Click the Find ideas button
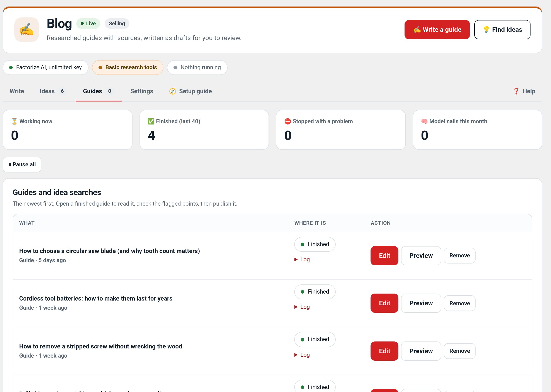This screenshot has height=392, width=551. (x=502, y=29)
